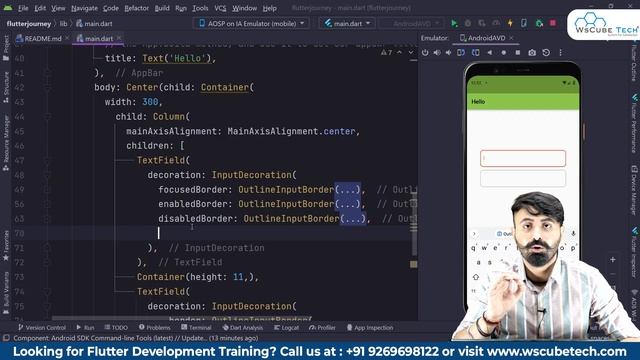Stop the running app red square

553,23
